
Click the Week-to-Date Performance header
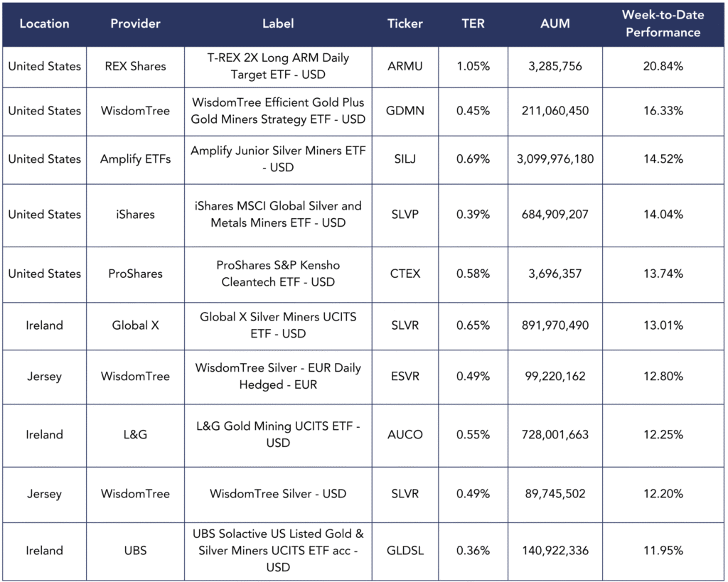663,23
